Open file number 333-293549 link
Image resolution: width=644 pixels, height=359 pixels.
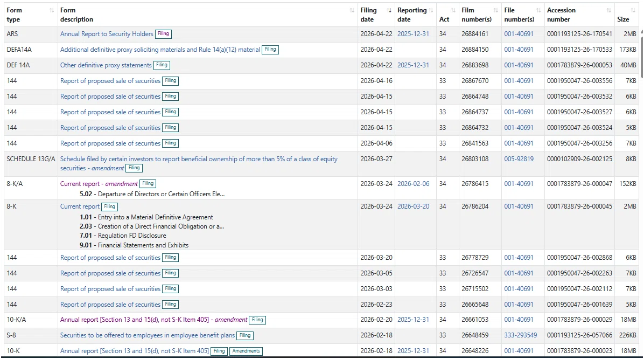click(520, 335)
